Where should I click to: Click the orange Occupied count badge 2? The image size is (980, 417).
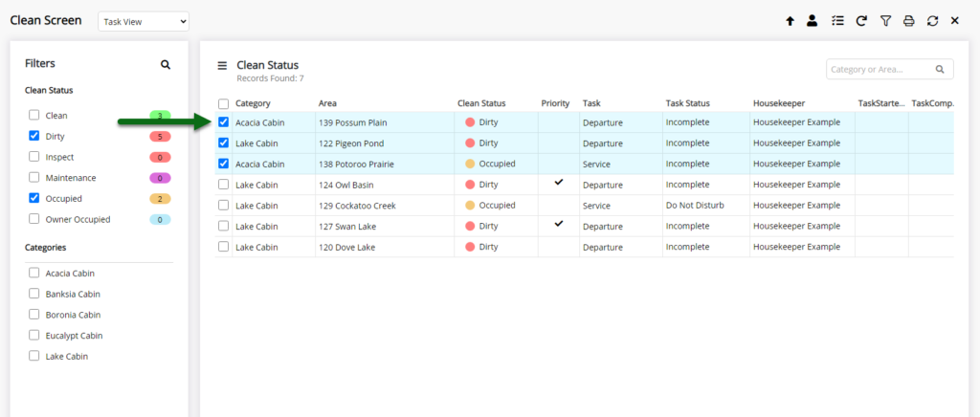(x=160, y=199)
